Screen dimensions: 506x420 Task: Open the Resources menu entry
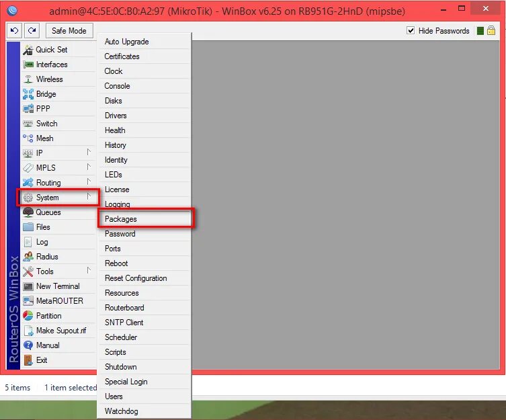[x=144, y=293]
